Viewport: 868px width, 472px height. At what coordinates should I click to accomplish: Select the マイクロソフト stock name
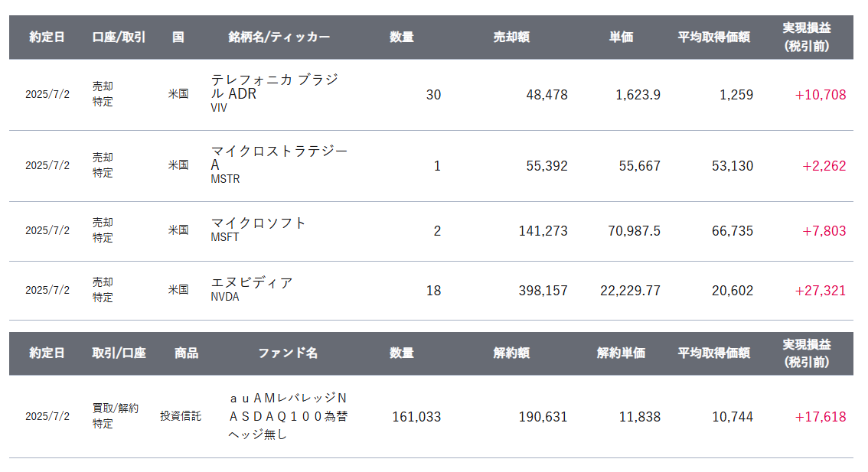[258, 223]
